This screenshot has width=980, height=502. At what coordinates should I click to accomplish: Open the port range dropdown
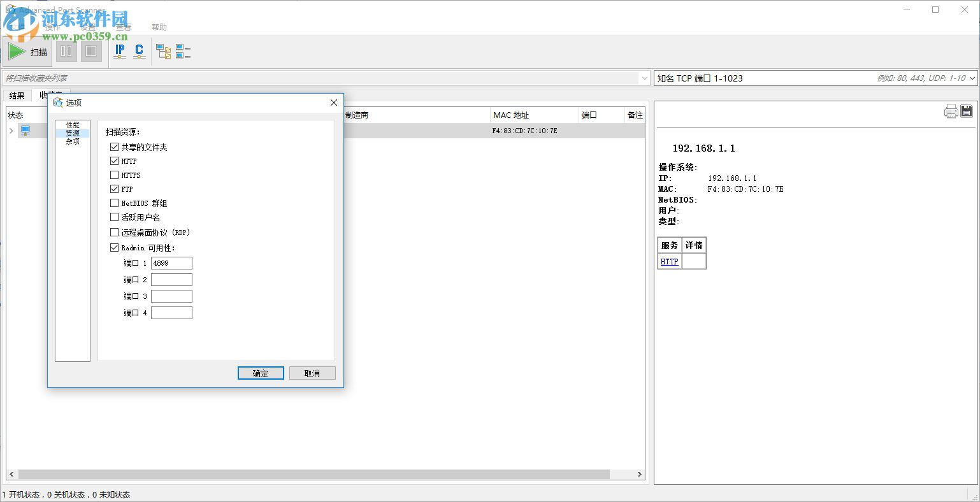click(974, 78)
